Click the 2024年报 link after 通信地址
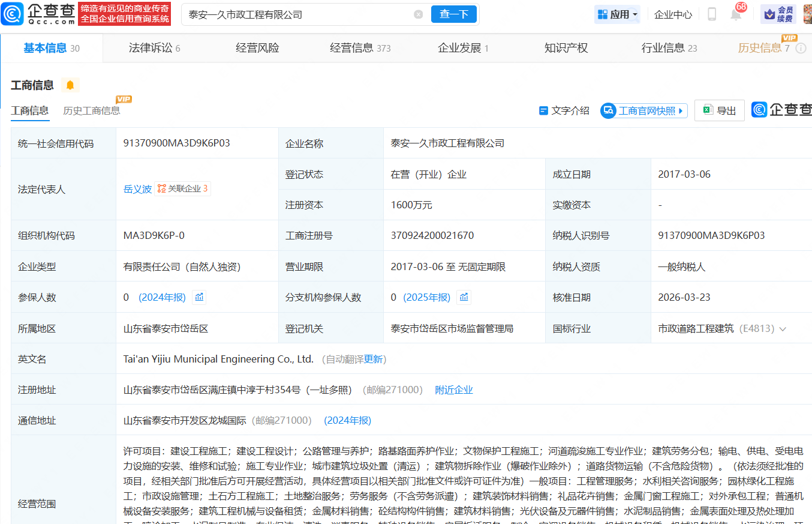The height and width of the screenshot is (524, 812). 348,420
